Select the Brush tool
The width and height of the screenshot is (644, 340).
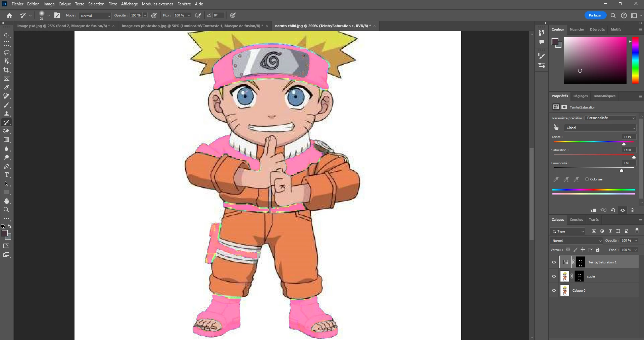coord(6,105)
